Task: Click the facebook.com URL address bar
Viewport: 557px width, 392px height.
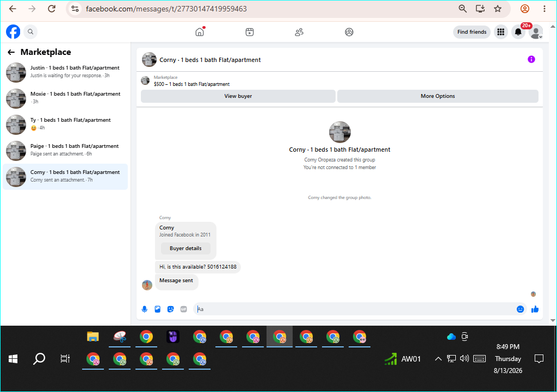Action: pyautogui.click(x=166, y=9)
